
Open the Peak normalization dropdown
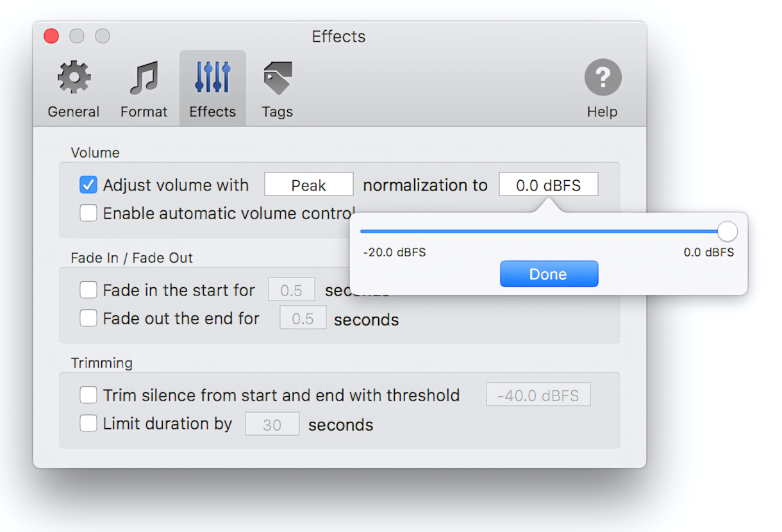[x=309, y=185]
